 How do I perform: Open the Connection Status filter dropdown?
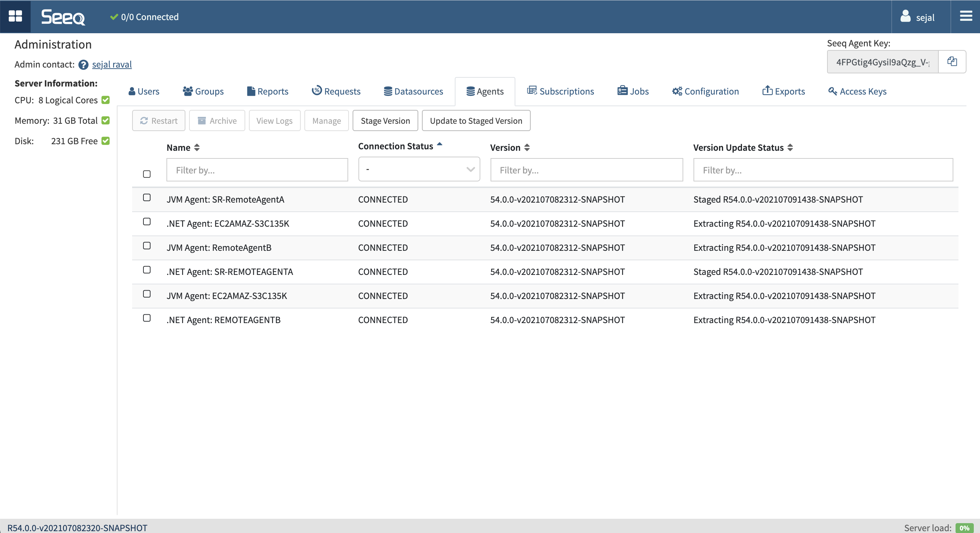pyautogui.click(x=419, y=169)
